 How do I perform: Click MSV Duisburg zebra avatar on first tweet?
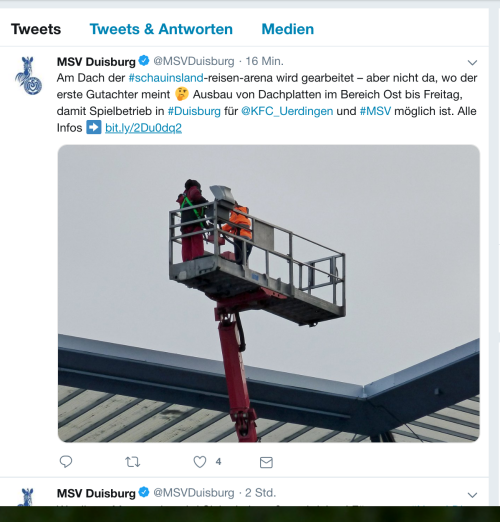pyautogui.click(x=29, y=76)
